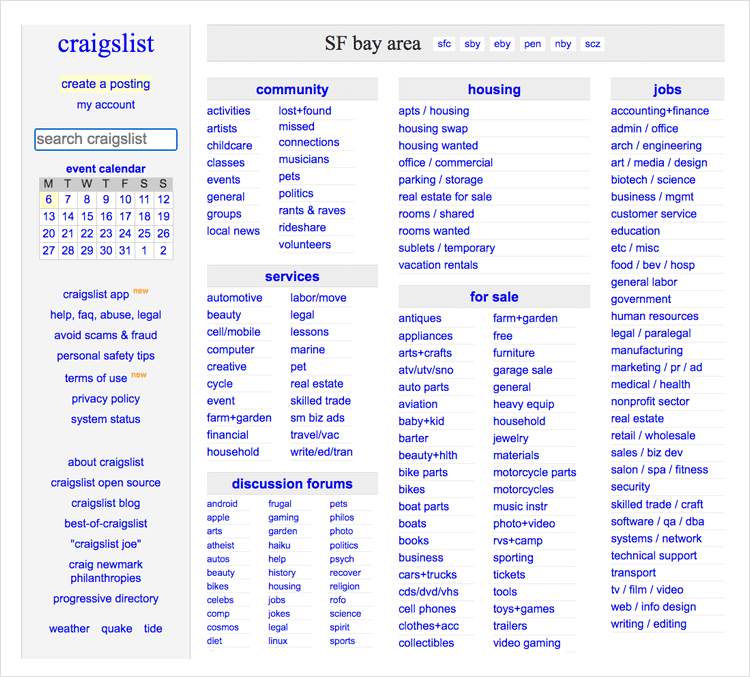Open the haiku discussion forum
Screen dimensions: 750x677
click(x=279, y=545)
